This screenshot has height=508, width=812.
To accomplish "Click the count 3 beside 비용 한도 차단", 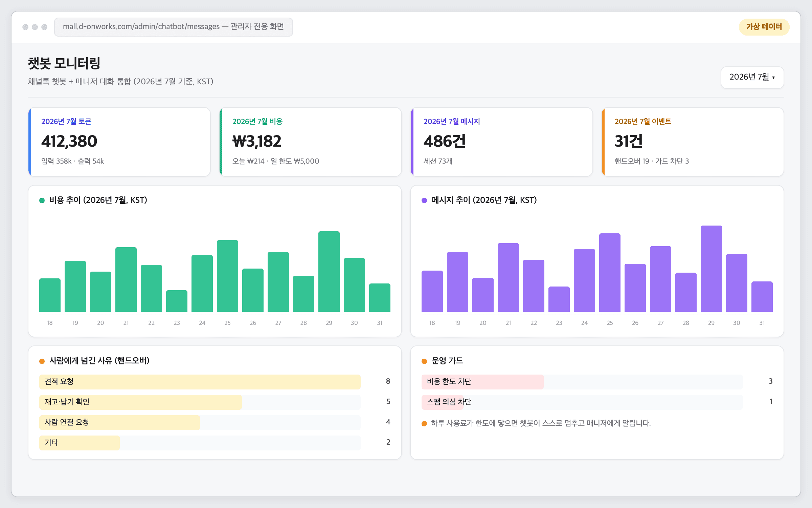I will tap(770, 381).
